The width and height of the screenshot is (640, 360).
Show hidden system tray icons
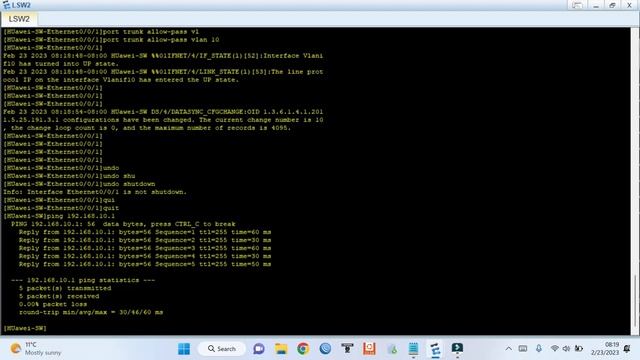(x=508, y=349)
